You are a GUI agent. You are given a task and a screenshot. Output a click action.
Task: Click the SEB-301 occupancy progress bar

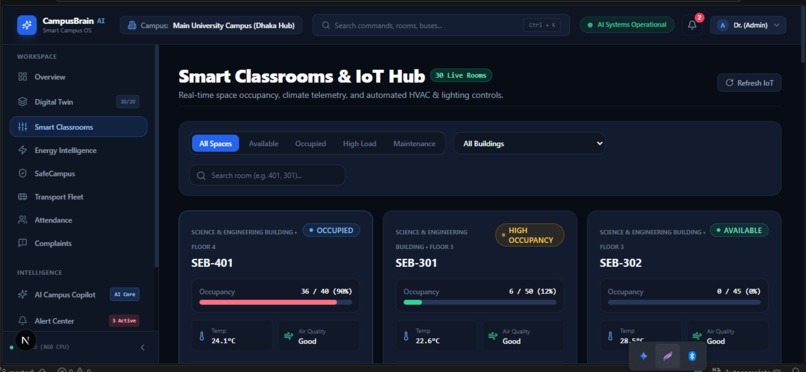[x=480, y=303]
